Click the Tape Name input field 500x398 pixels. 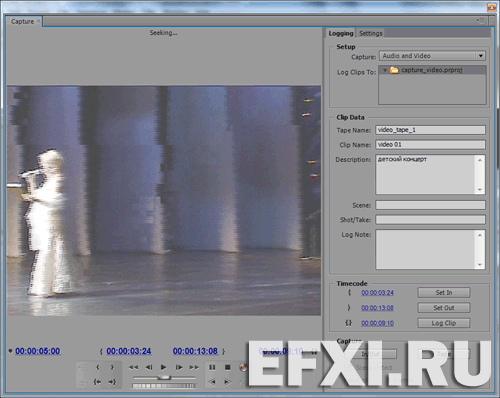point(430,130)
